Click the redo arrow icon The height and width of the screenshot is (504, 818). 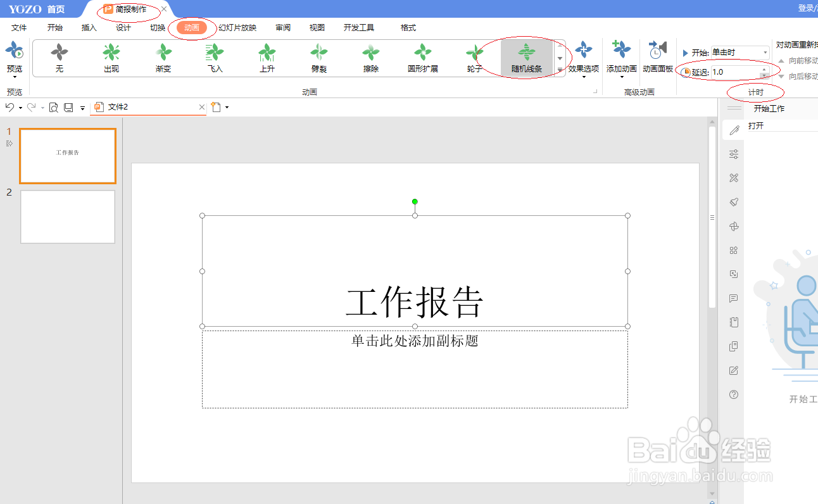click(x=31, y=108)
